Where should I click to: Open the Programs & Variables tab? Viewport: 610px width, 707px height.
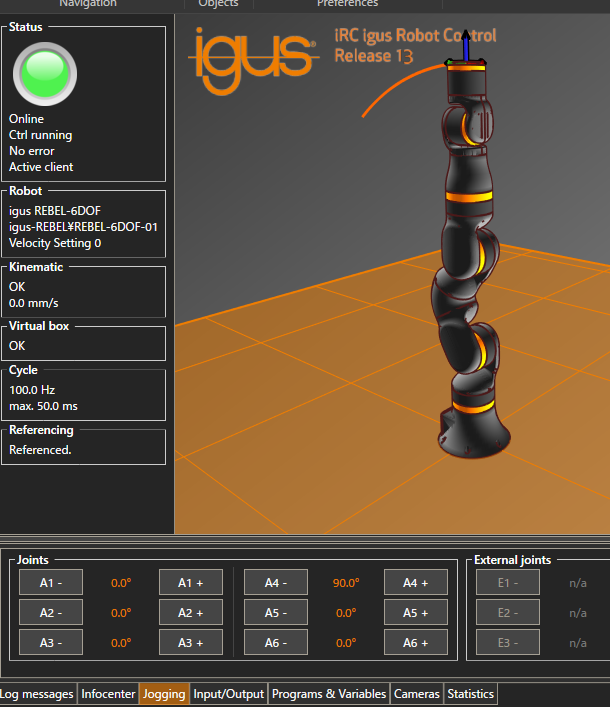(x=329, y=694)
